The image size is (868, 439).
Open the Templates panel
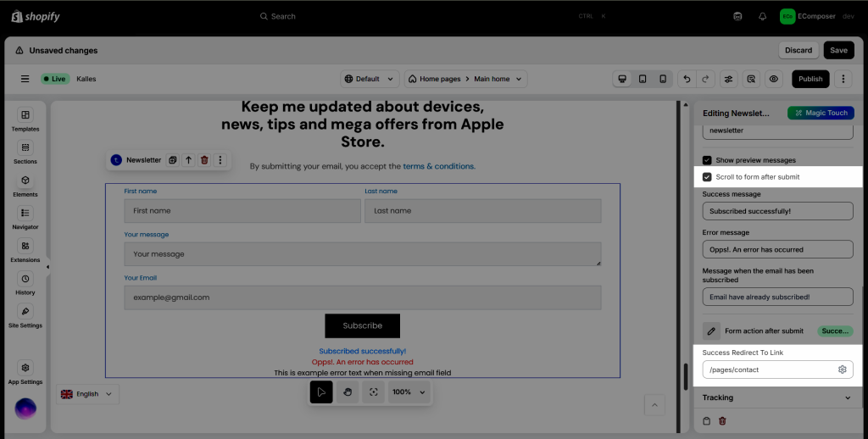coord(25,119)
